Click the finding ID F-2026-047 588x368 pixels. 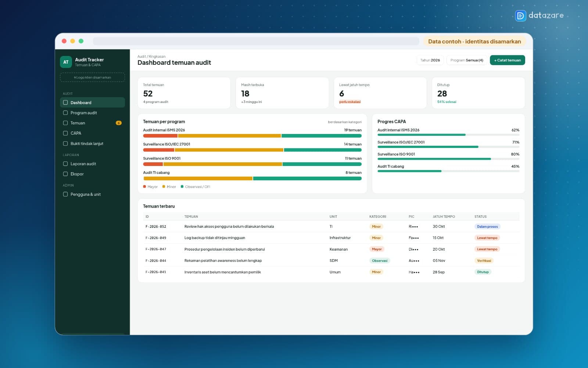[156, 249]
